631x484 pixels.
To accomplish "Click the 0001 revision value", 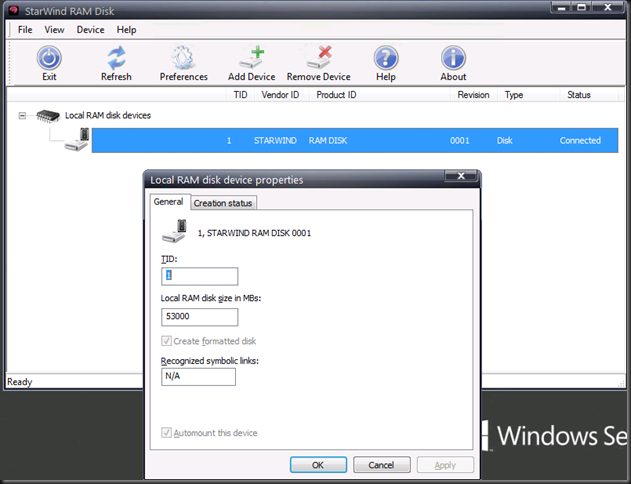I will tap(460, 140).
